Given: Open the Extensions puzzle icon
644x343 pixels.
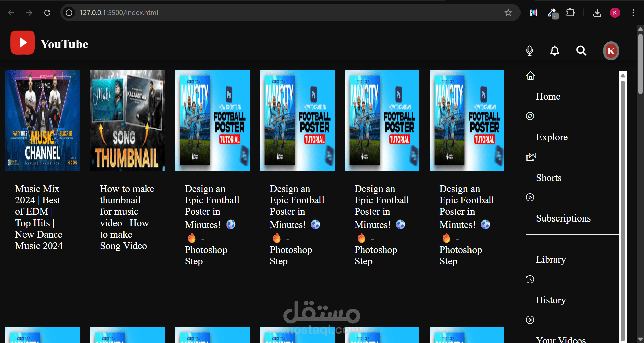Looking at the screenshot, I should [x=571, y=13].
